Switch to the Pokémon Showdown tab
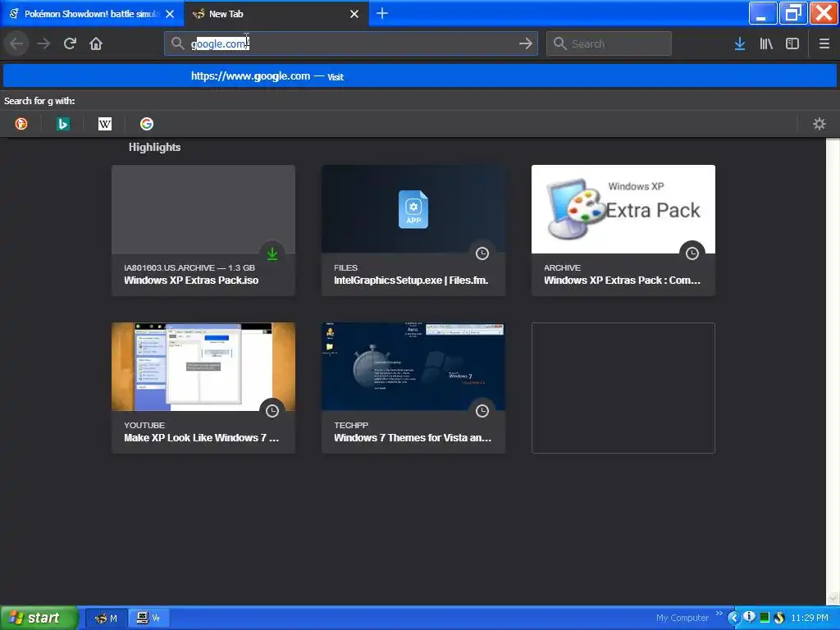 (92, 14)
